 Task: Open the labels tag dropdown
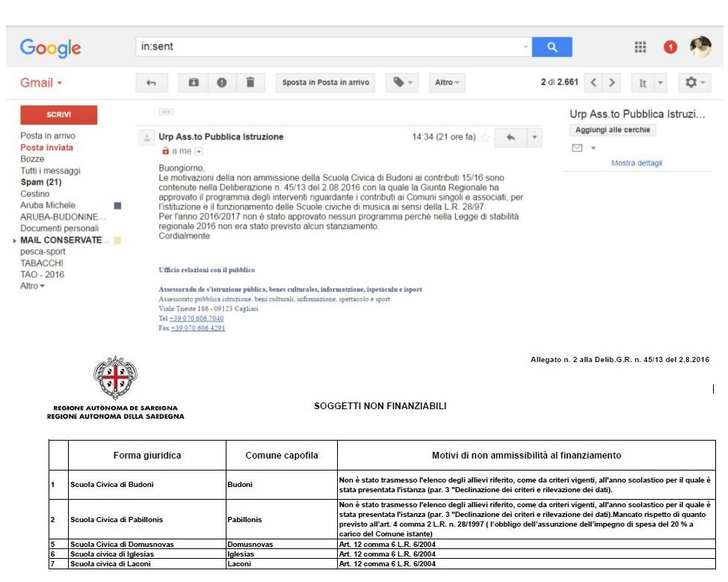pos(402,83)
